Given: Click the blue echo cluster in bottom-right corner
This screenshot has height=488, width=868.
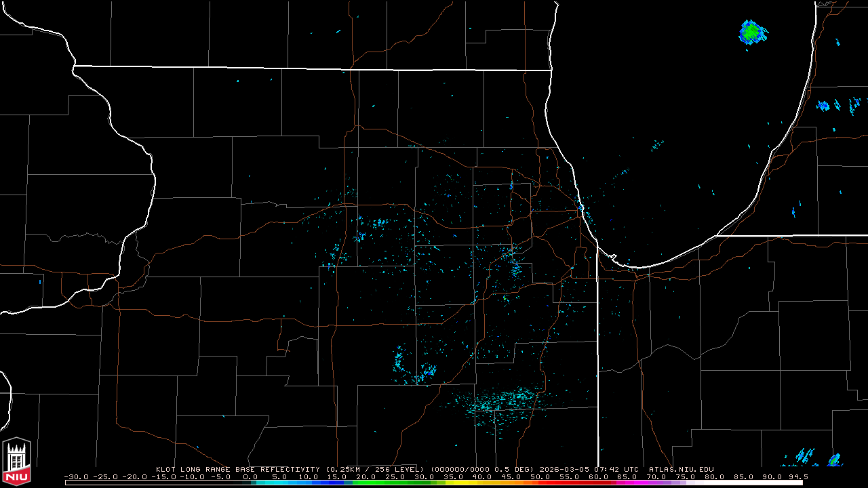Looking at the screenshot, I should [x=806, y=457].
